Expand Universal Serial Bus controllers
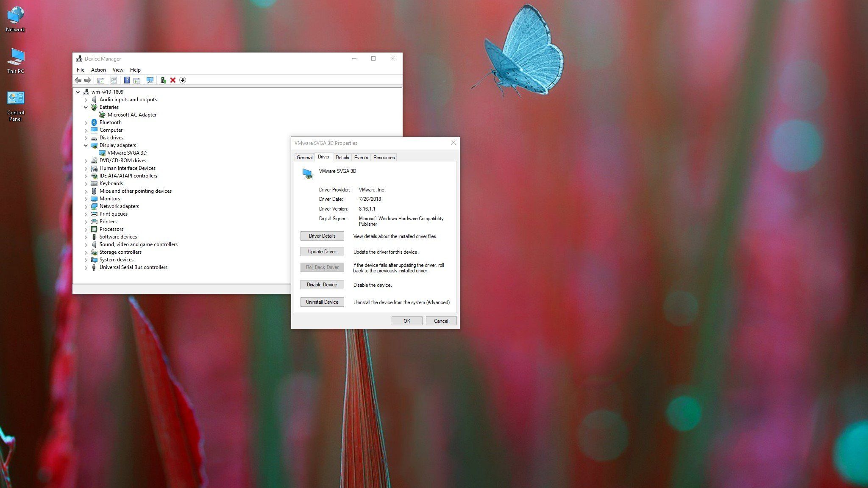Screen dimensions: 868x488 (x=86, y=267)
